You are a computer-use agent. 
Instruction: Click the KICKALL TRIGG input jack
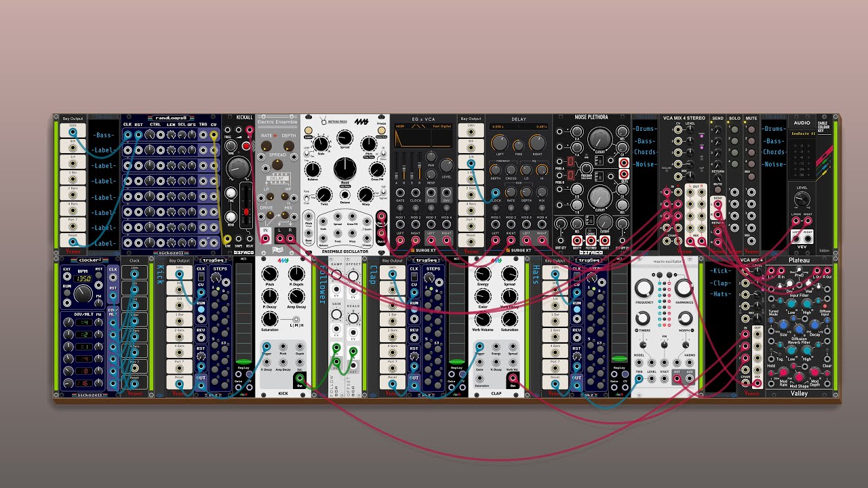click(x=228, y=129)
